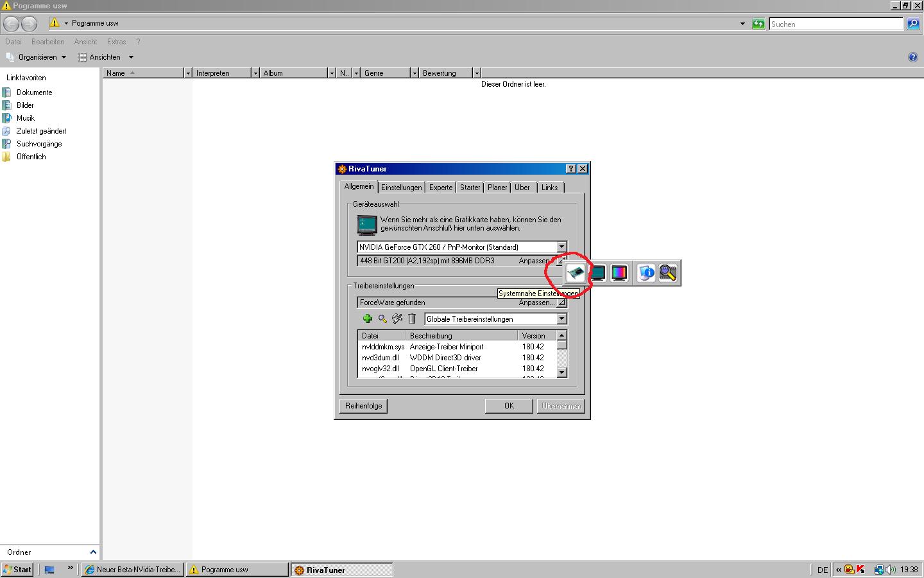Open Explorer help via blue question icon

click(x=913, y=57)
